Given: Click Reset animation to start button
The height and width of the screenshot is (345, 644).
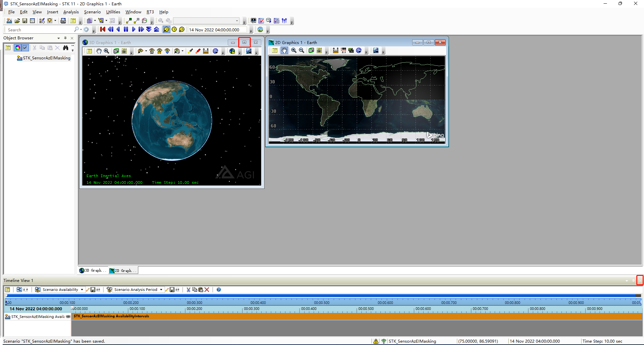Looking at the screenshot, I should (x=103, y=29).
